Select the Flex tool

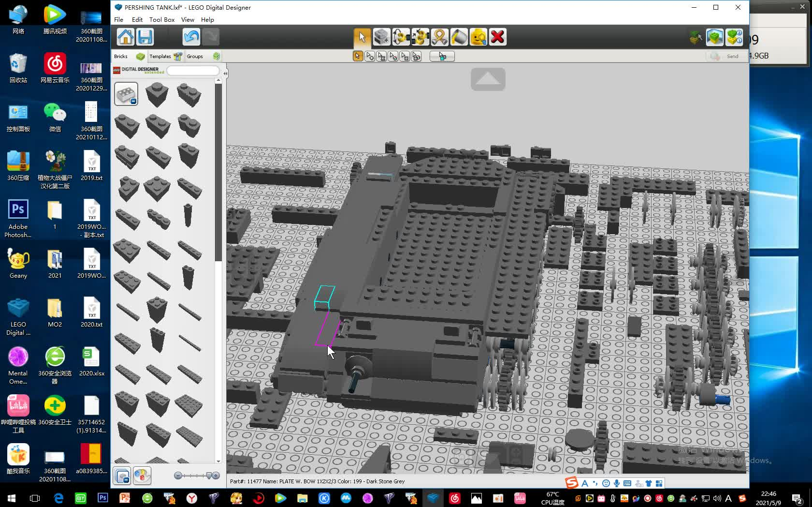point(439,37)
